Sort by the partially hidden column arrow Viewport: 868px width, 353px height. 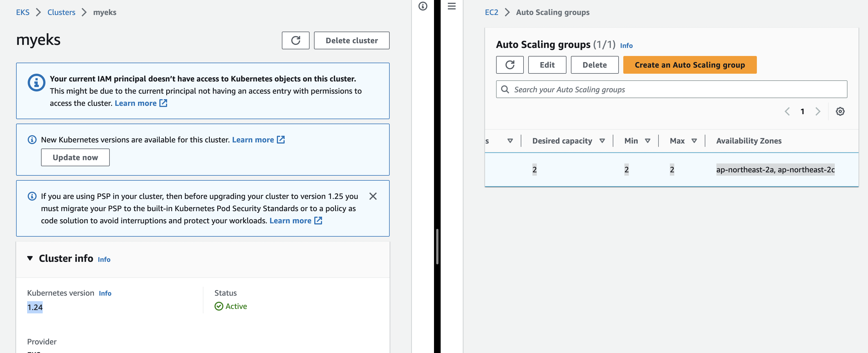[510, 141]
